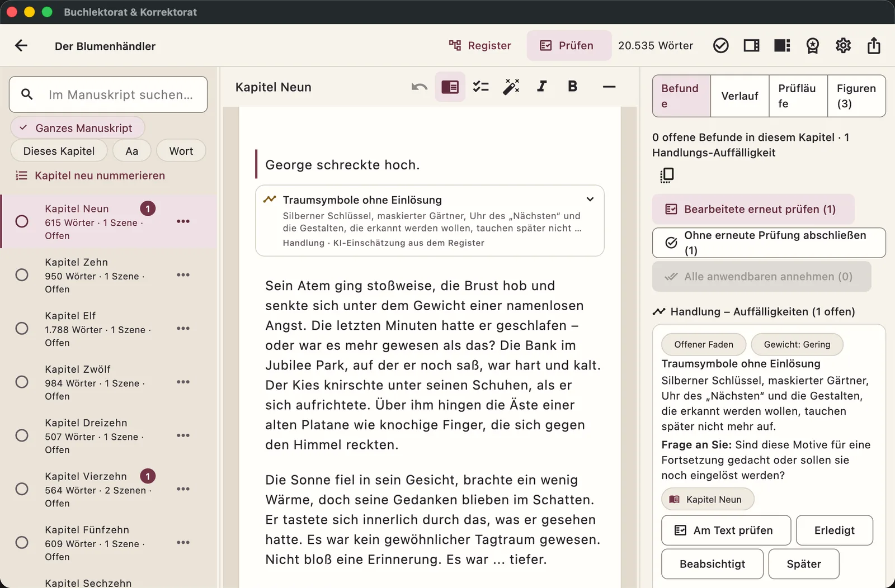Screen dimensions: 895x588
Task: Open the award badge icon in header
Action: click(x=813, y=46)
